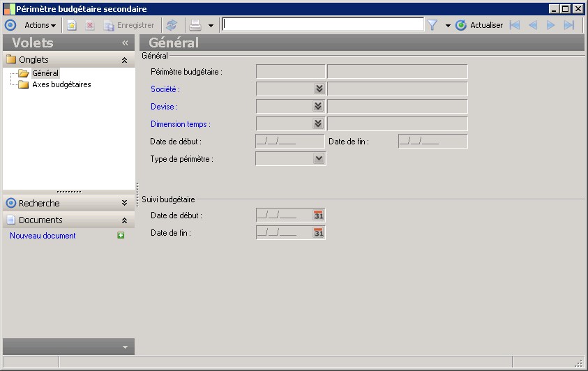Select the Général tab in tree

(45, 73)
